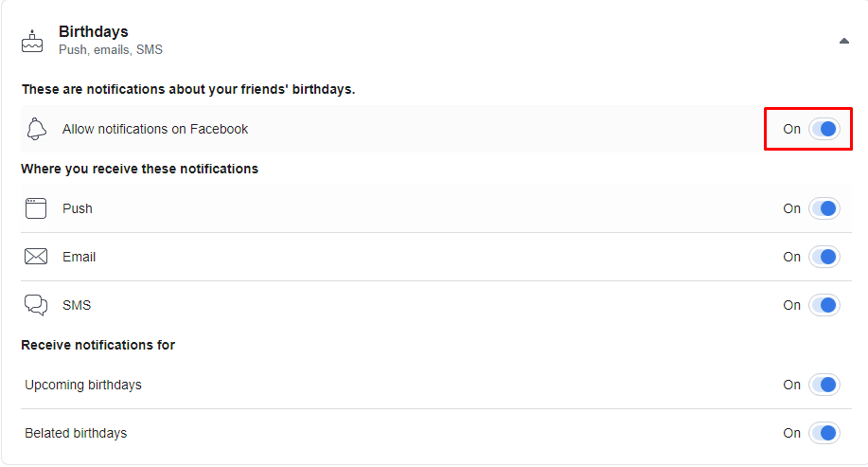This screenshot has width=868, height=467.
Task: Click the Belated birthdays label
Action: [x=76, y=433]
